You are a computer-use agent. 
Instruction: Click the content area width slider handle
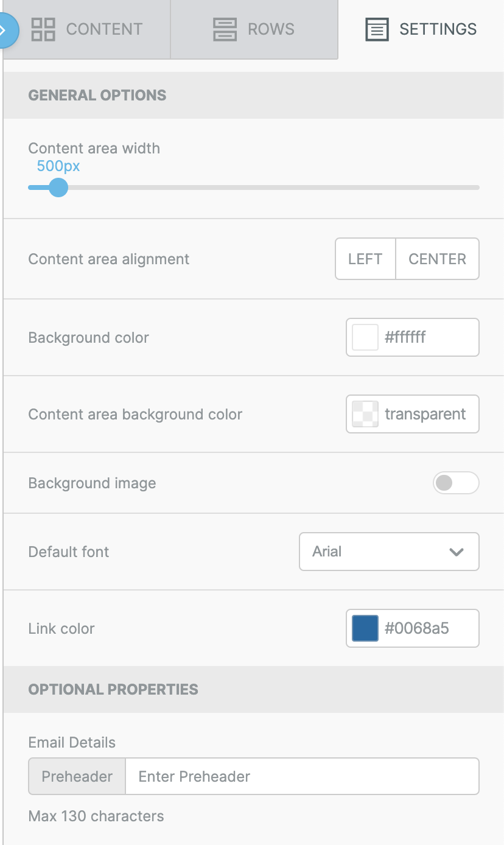pos(58,188)
